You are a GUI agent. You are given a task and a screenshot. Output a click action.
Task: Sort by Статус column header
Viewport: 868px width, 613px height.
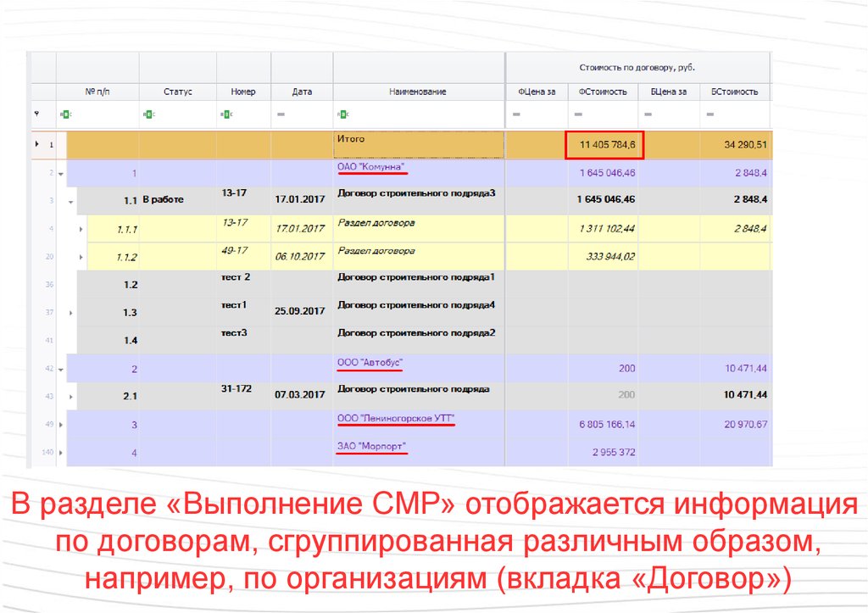(x=178, y=92)
